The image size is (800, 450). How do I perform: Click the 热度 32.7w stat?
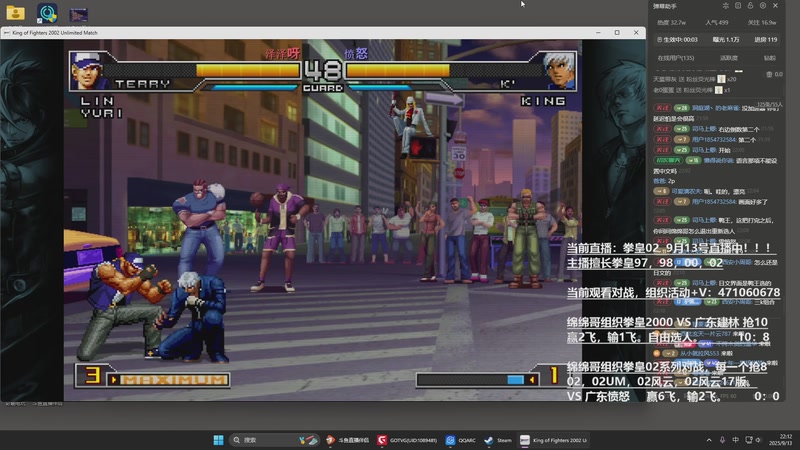coord(671,22)
